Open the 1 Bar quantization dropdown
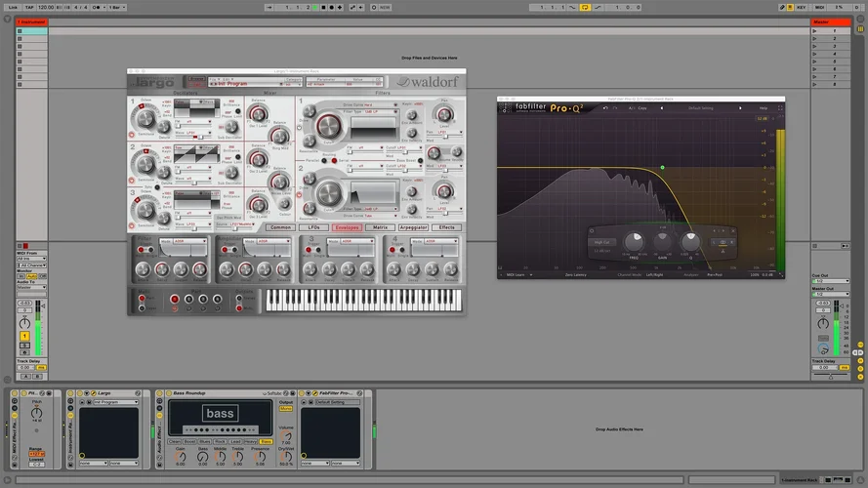868x488 pixels. [116, 7]
